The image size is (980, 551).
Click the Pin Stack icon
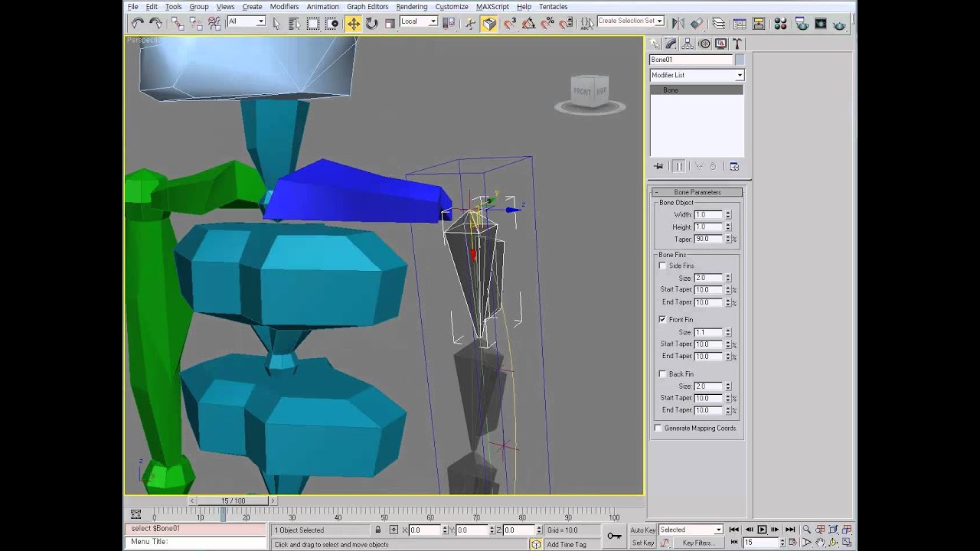point(658,166)
